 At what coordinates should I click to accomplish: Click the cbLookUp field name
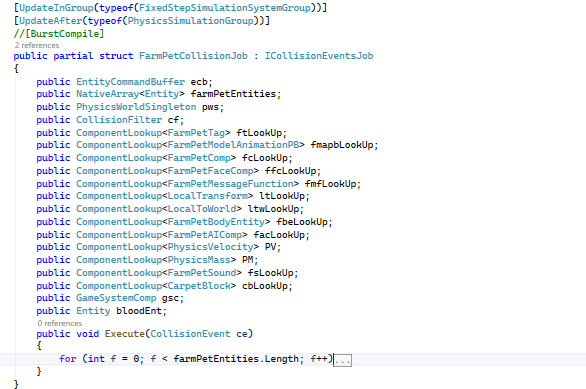click(x=265, y=286)
